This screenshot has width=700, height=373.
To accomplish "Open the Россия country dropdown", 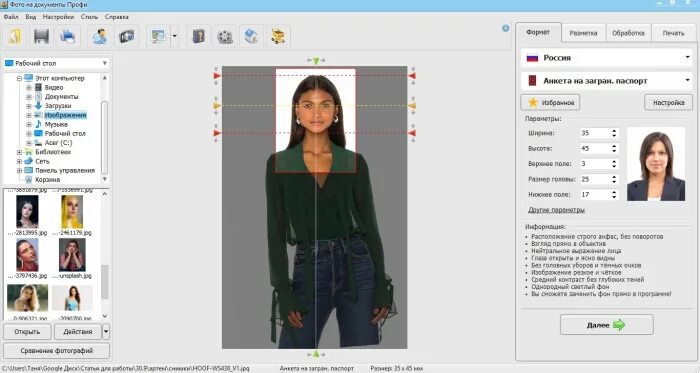I will (607, 58).
